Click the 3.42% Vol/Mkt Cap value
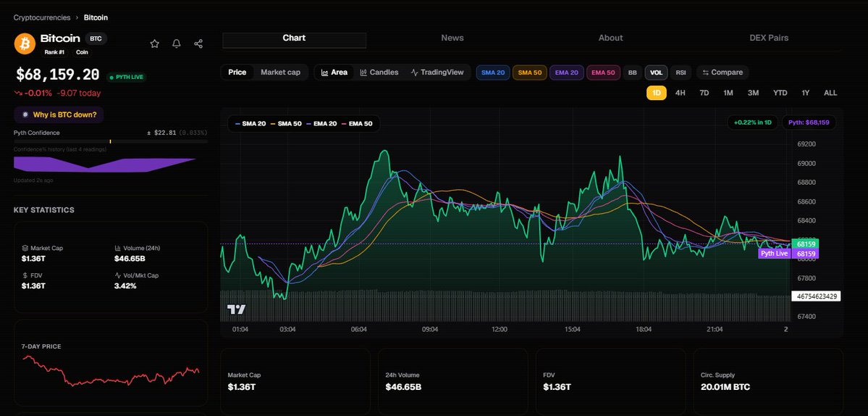This screenshot has height=416, width=868. [x=125, y=286]
